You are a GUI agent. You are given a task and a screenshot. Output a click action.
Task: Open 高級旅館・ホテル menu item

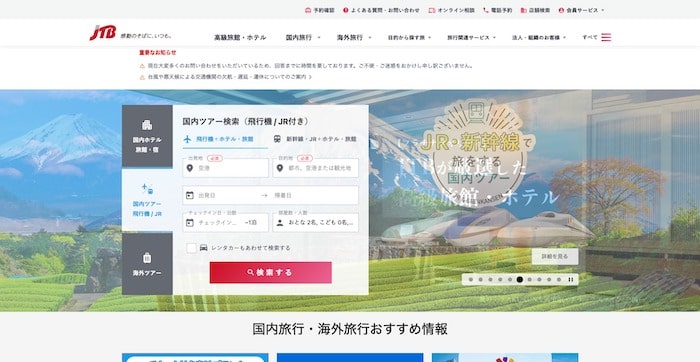pos(240,37)
